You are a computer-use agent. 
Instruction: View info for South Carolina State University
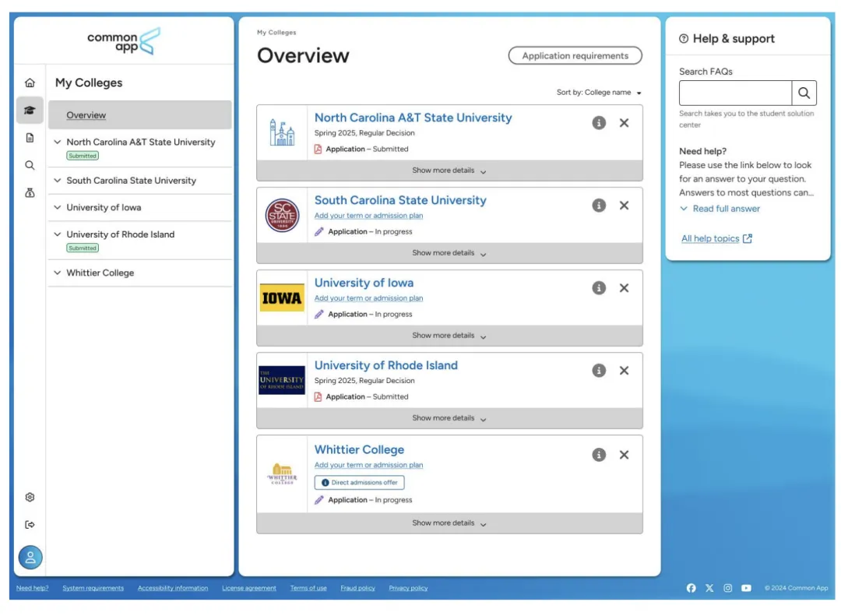coord(599,206)
